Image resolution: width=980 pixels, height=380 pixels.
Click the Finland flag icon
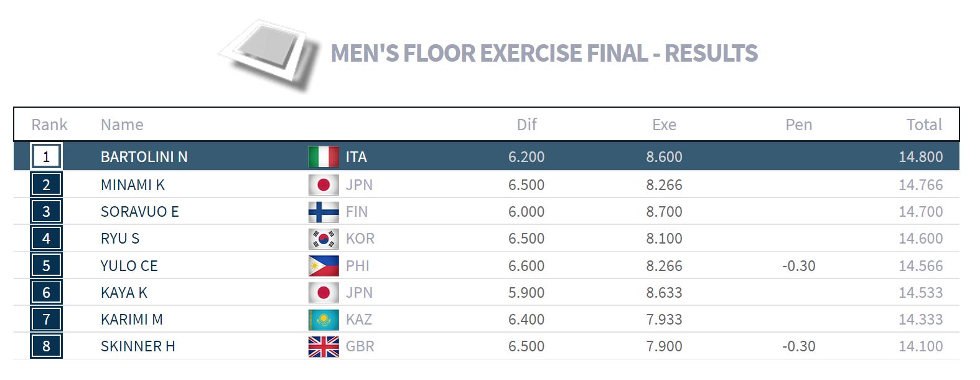324,212
